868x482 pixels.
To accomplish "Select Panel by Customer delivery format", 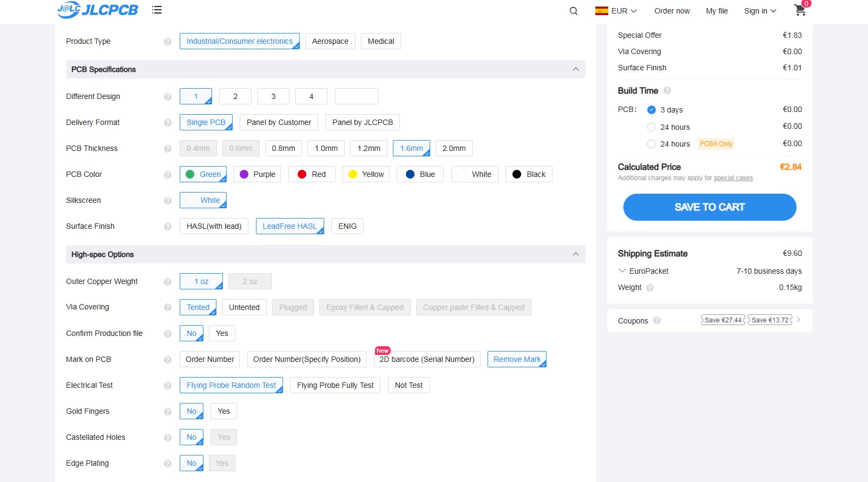I will click(x=279, y=122).
